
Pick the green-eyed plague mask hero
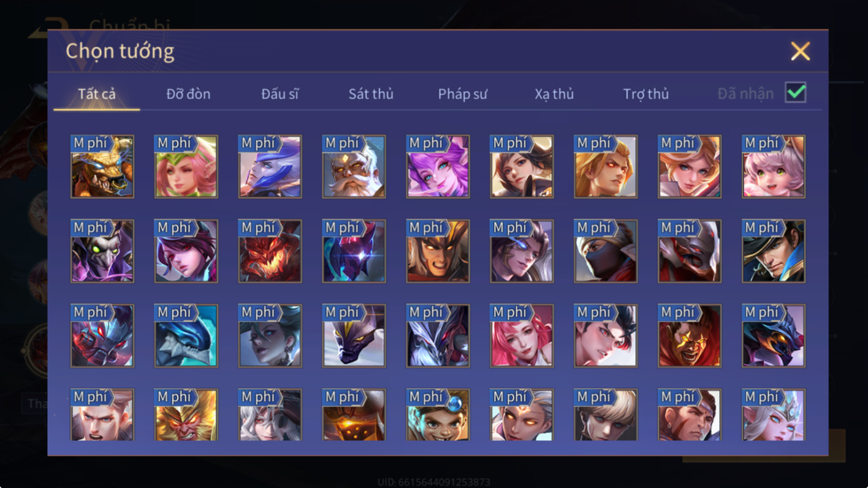point(102,251)
